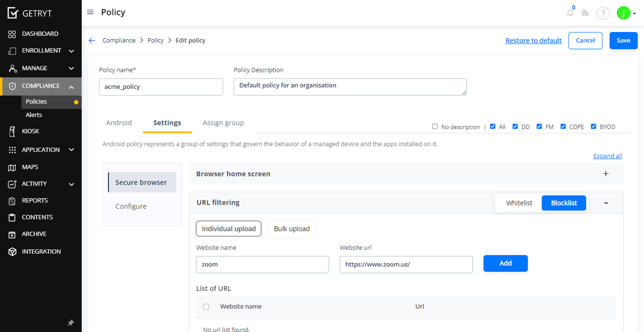Toggle the No description checkbox
Image resolution: width=644 pixels, height=332 pixels.
click(x=435, y=126)
